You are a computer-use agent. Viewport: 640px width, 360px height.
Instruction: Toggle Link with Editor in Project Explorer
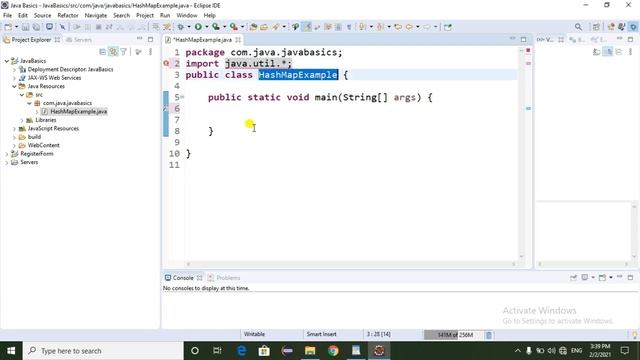tap(113, 52)
